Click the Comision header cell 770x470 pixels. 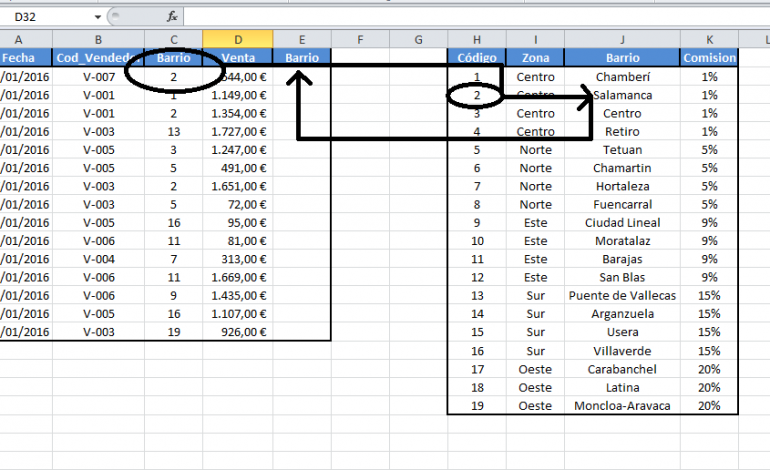(709, 57)
